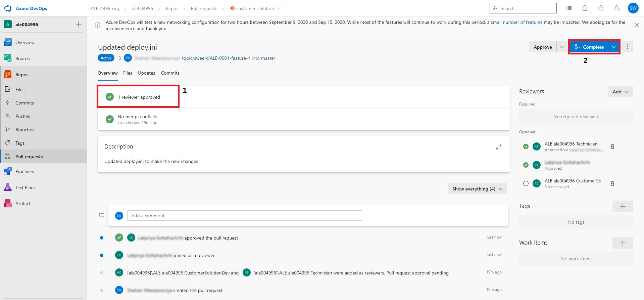
Task: Approve the pull request
Action: click(x=543, y=47)
